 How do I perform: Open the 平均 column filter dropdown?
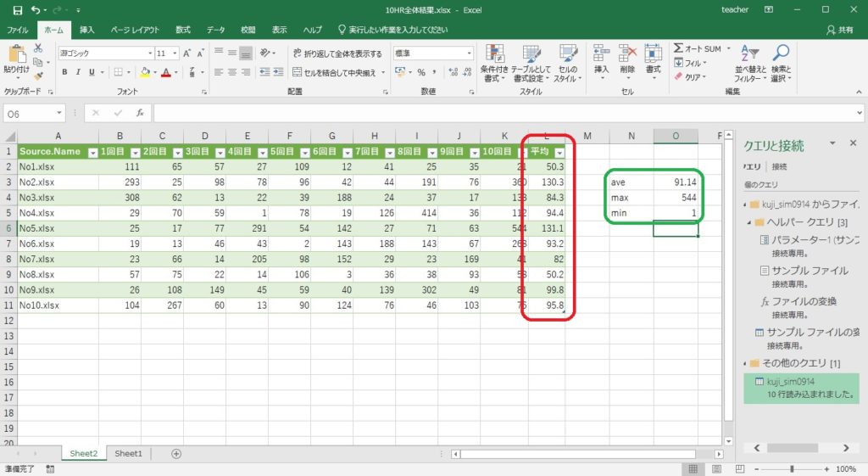click(x=559, y=153)
